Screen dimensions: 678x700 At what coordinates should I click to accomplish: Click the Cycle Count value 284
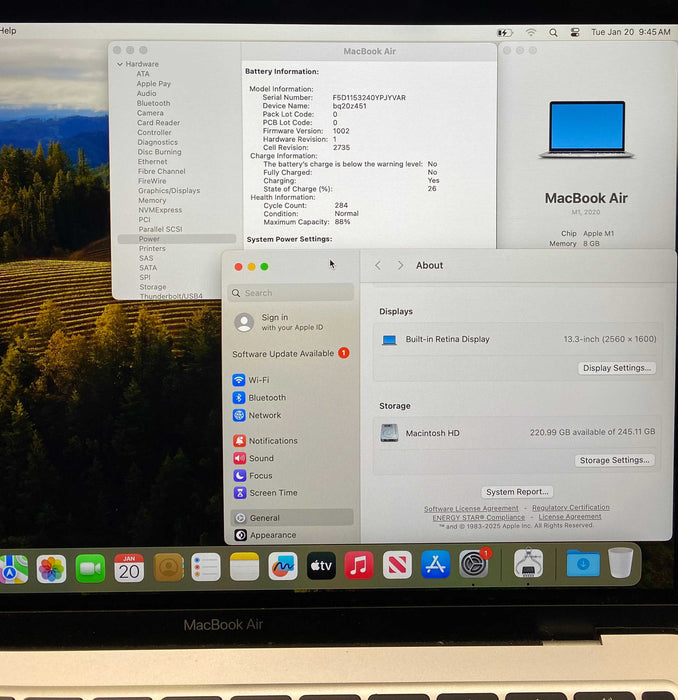click(341, 205)
